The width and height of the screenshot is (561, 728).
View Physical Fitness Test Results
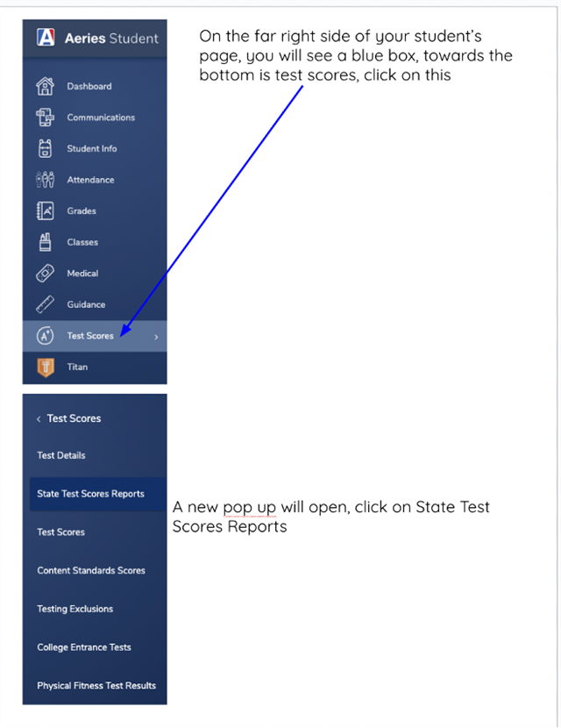(96, 686)
